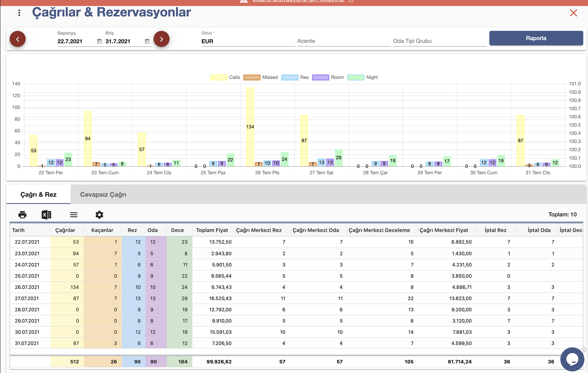Open the Bitiş calendar picker icon

[x=147, y=41]
